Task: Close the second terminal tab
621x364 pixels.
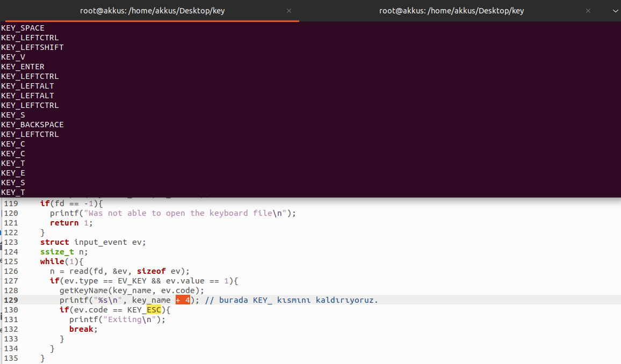Action: click(588, 11)
